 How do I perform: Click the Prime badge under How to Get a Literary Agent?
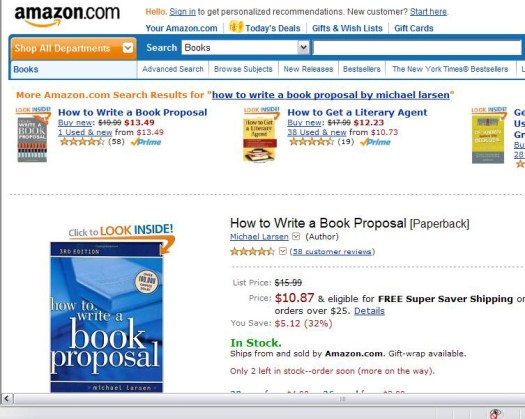(375, 142)
